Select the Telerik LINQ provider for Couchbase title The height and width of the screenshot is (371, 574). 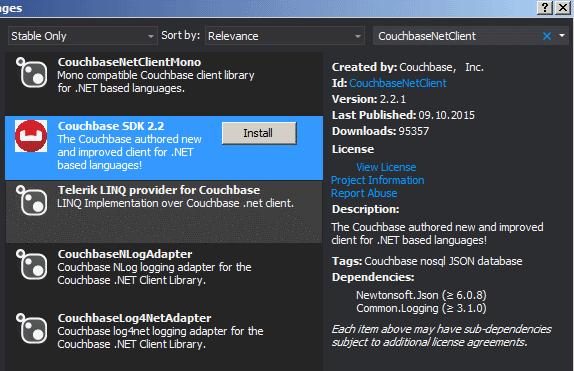(159, 190)
